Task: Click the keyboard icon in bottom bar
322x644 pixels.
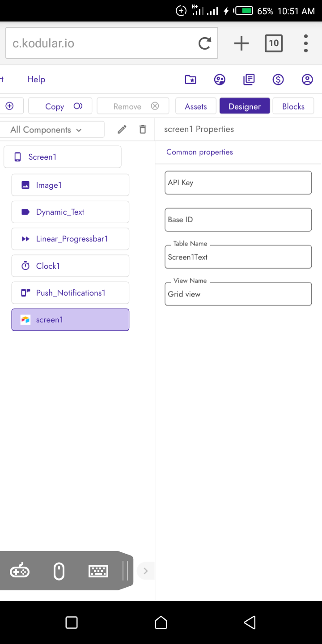Action: pyautogui.click(x=98, y=571)
